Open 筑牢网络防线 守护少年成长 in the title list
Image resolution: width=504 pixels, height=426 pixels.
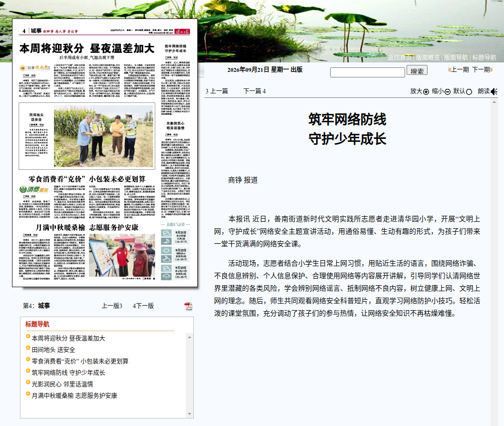[68, 373]
